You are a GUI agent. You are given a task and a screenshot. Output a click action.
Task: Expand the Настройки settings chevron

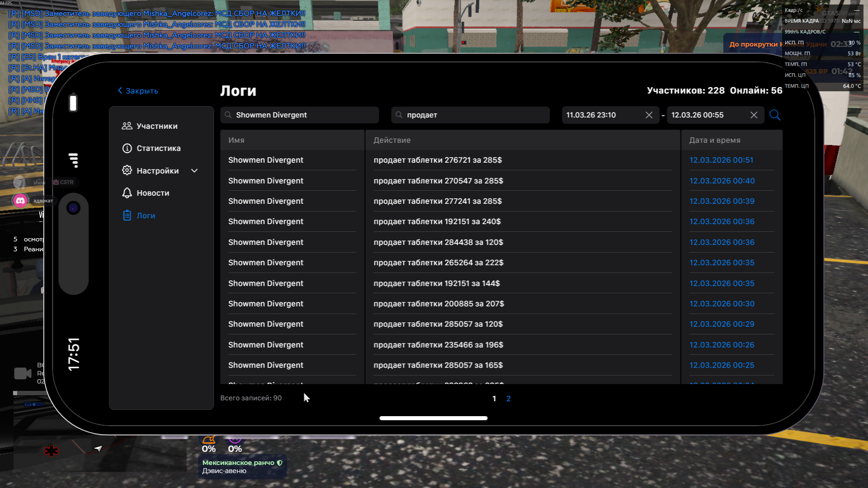click(194, 171)
